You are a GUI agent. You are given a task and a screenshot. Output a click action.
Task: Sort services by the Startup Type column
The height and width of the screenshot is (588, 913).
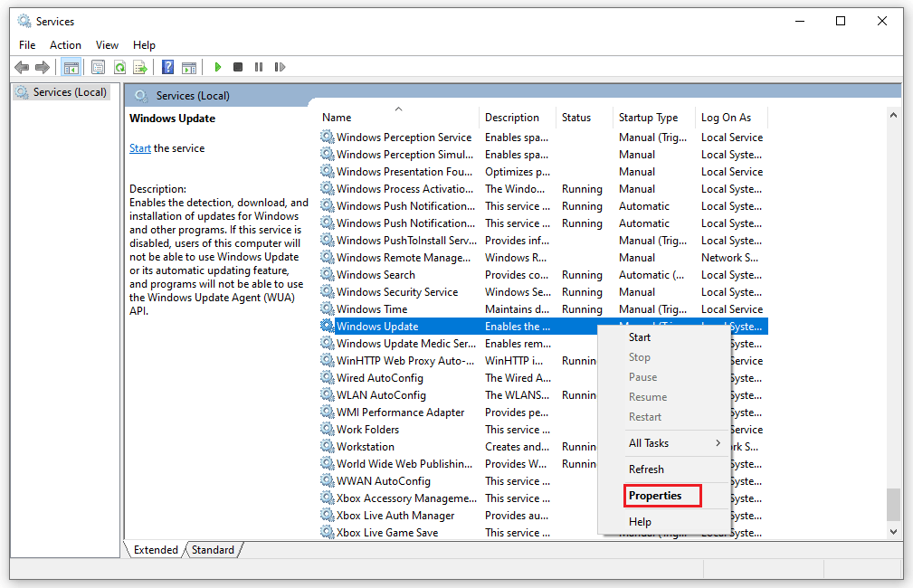pyautogui.click(x=648, y=117)
